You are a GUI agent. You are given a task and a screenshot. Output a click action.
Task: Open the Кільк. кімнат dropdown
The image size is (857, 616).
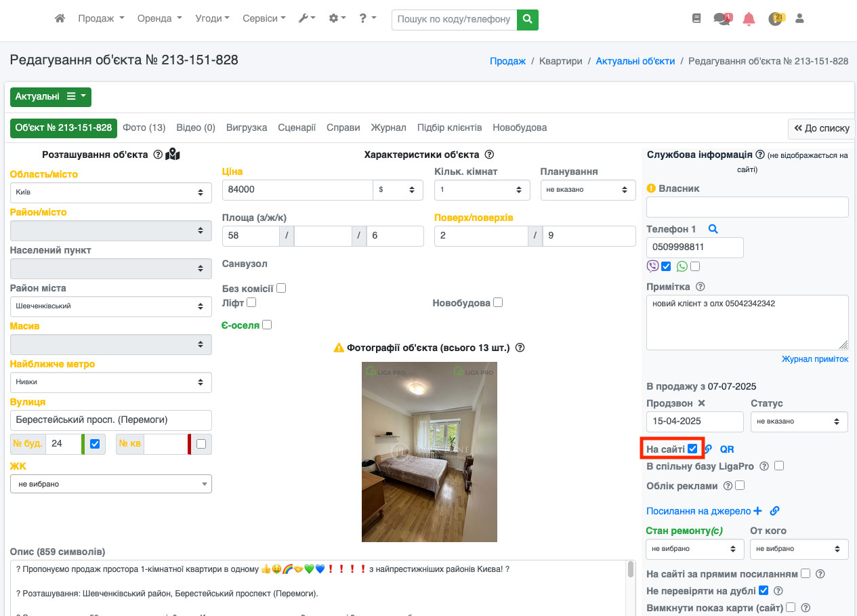[482, 190]
